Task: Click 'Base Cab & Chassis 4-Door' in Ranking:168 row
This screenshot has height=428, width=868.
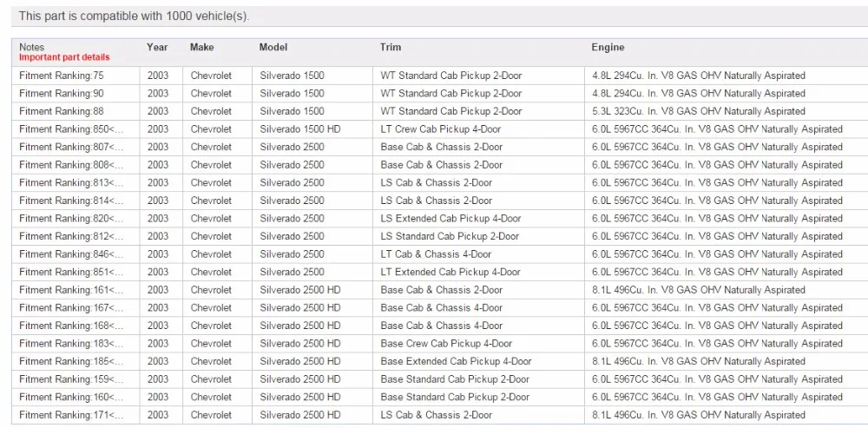Action: [478, 326]
